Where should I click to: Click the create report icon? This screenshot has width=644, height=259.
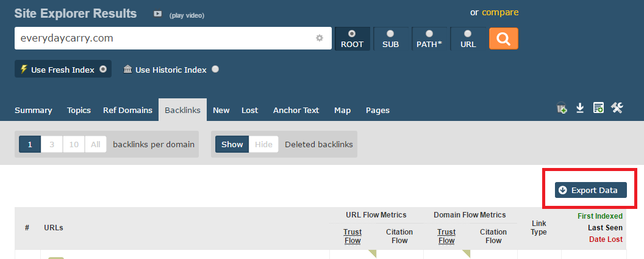[x=598, y=108]
